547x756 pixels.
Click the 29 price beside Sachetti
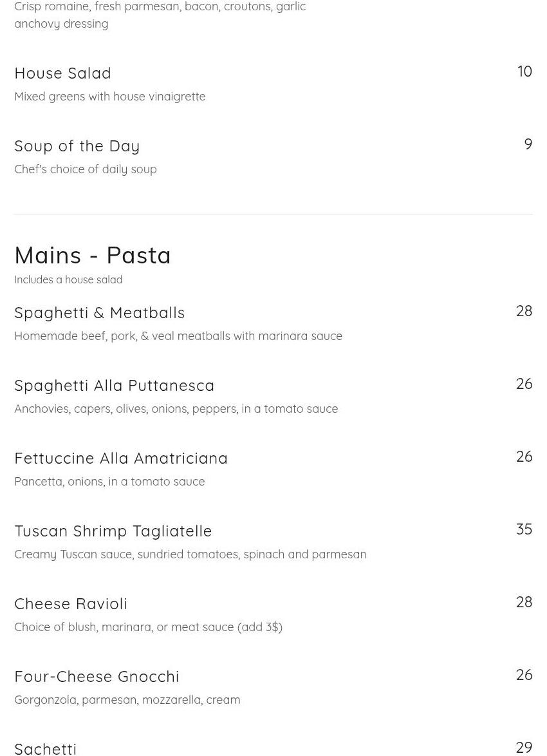tap(524, 747)
